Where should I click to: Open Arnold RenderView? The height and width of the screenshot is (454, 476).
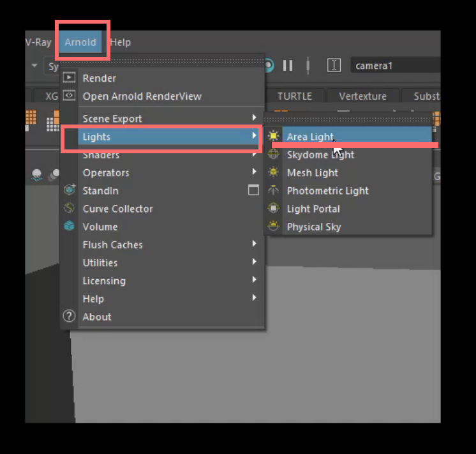click(x=163, y=96)
